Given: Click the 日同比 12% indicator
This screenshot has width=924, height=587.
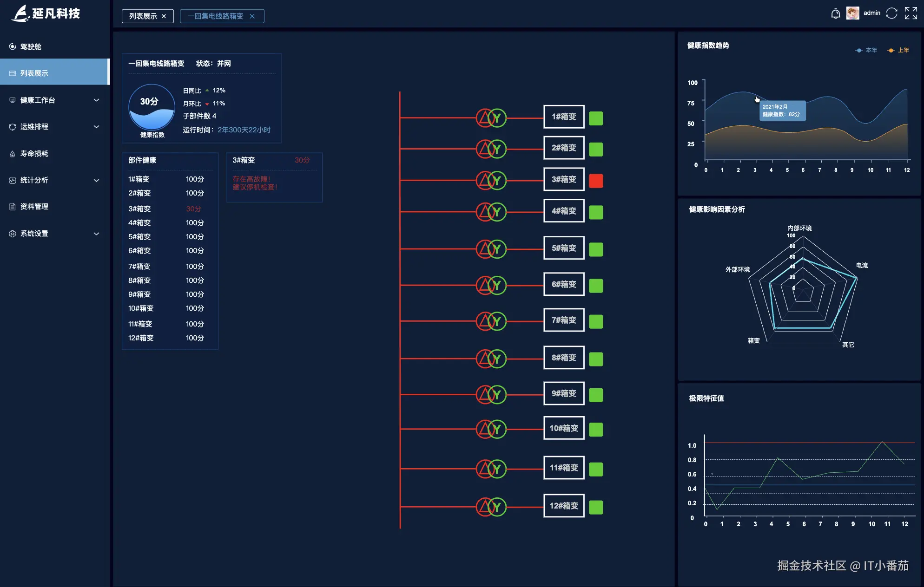Looking at the screenshot, I should tap(204, 91).
